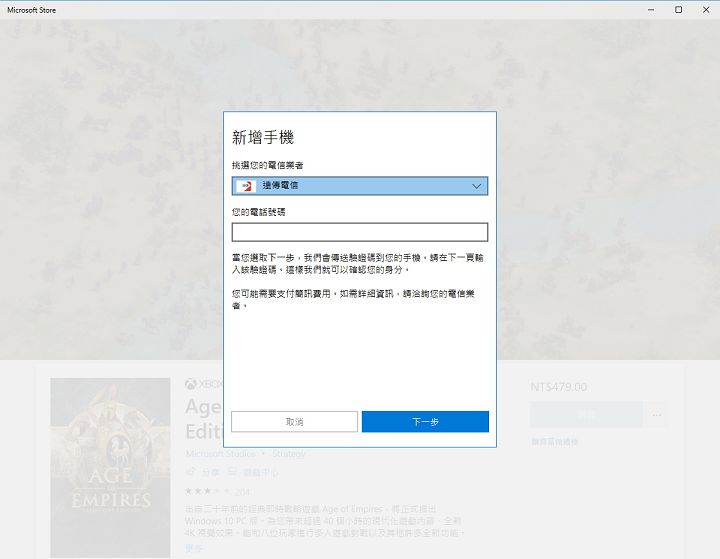Click the 您的電話號碼 label
Viewport: 720px width, 559px height.
click(x=259, y=212)
